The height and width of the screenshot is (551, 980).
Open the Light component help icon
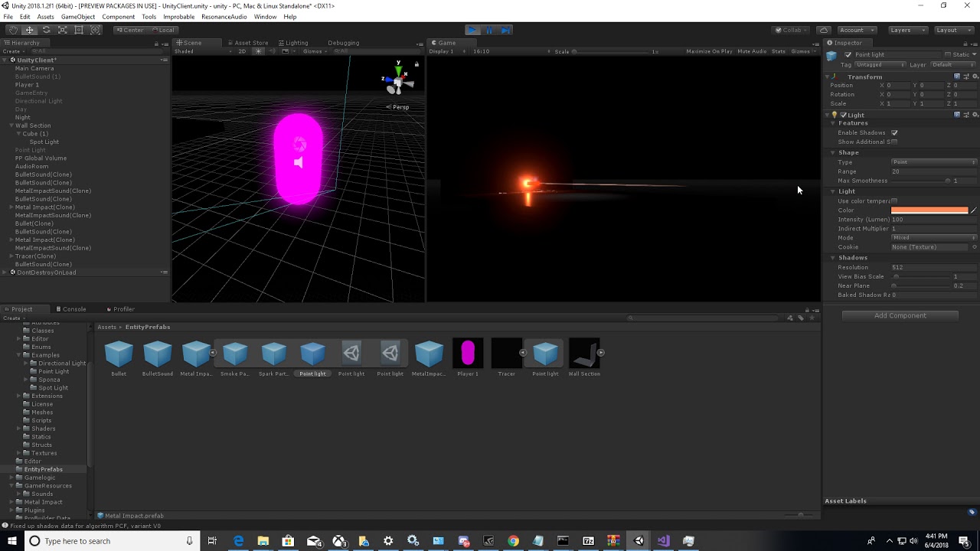[x=957, y=115]
